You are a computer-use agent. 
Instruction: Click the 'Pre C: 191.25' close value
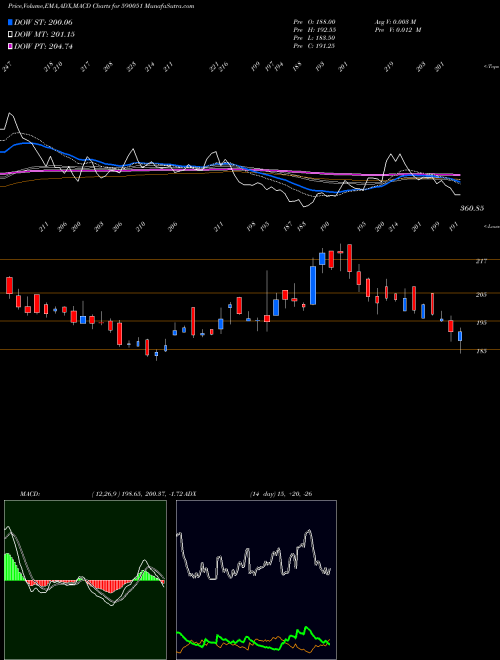[x=314, y=46]
